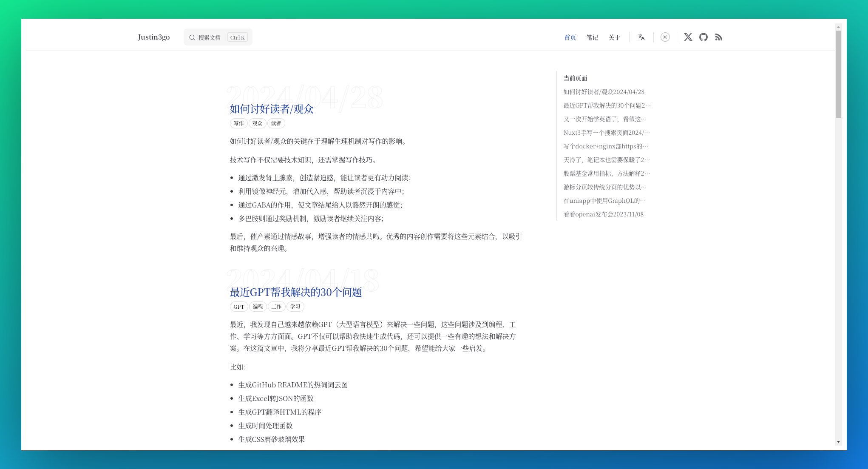Image resolution: width=868 pixels, height=469 pixels.
Task: Click the scrollbar down arrow
Action: point(838,442)
